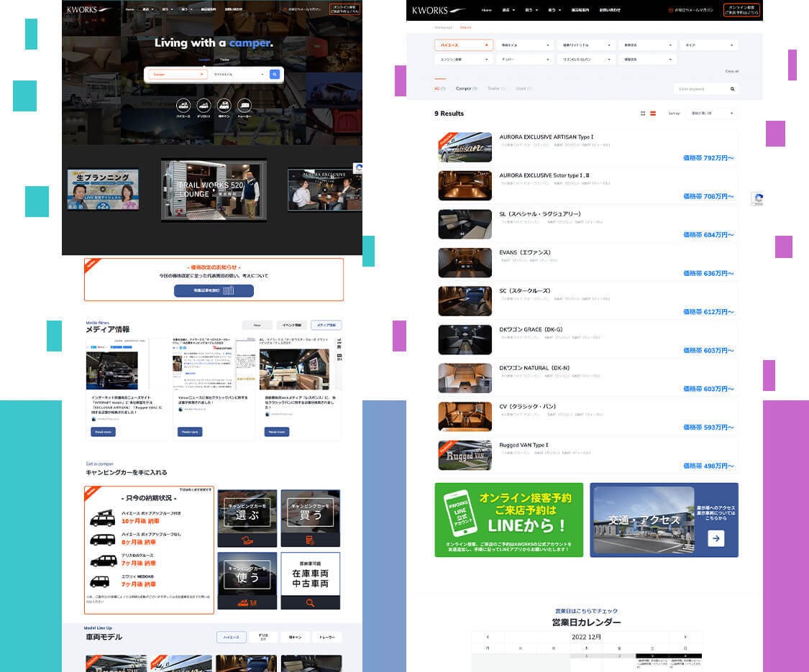809x672 pixels.
Task: Open SC (スタークルーズ) listing
Action: click(x=588, y=301)
